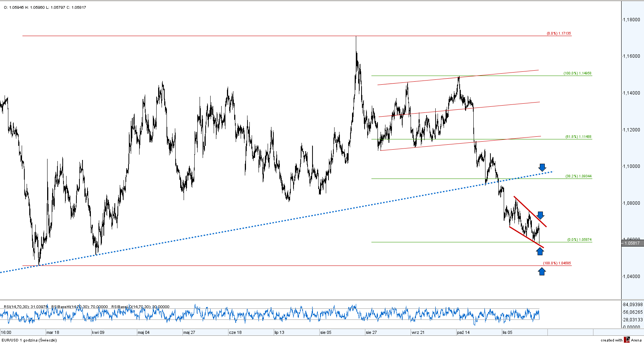Select blue down arrow above red wedge
Viewport: 644px width, 343px height.
click(540, 215)
